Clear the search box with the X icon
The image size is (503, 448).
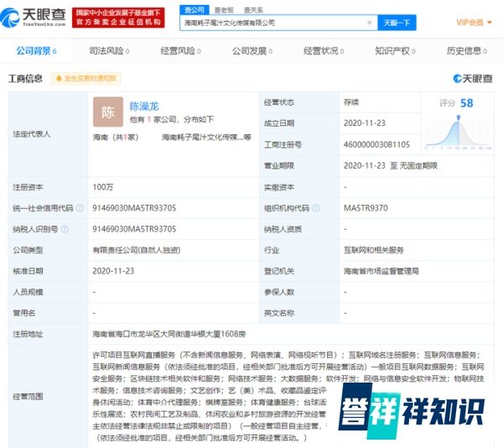click(369, 23)
